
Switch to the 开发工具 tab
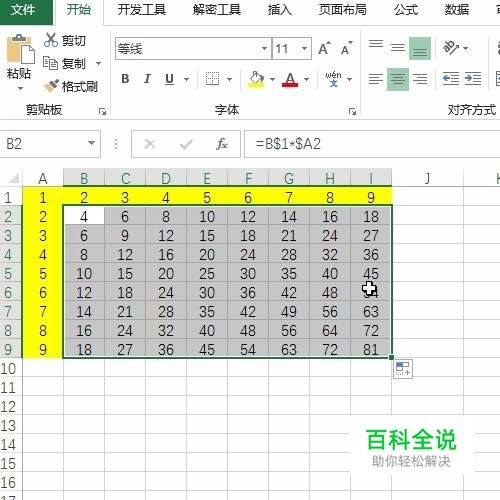(142, 10)
